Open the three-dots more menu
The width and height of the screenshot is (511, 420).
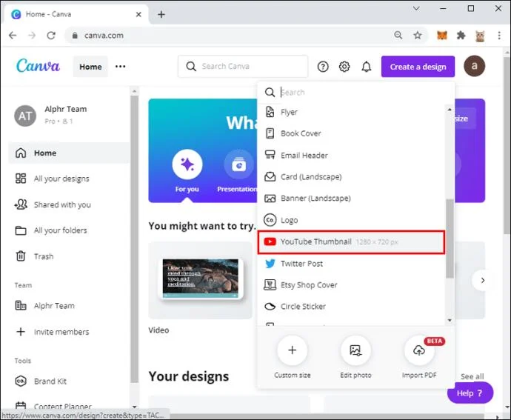(120, 67)
